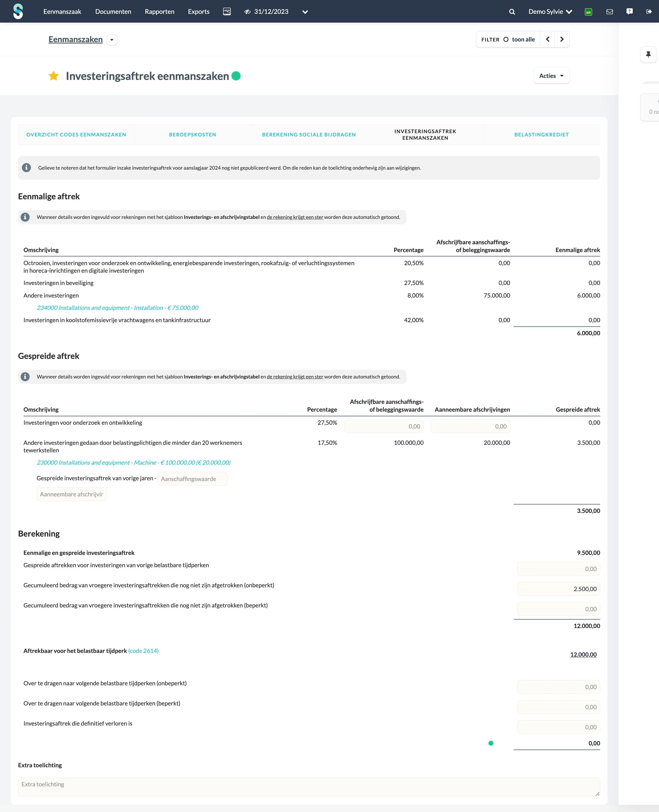Click Over te dragen (onbeperkt) input field

[x=558, y=687]
